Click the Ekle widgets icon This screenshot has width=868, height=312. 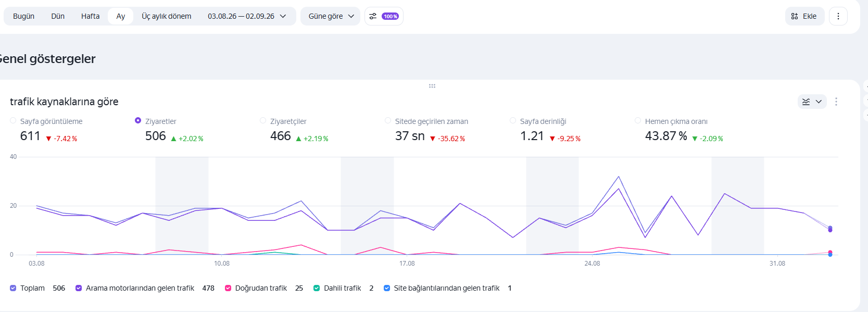pos(795,16)
